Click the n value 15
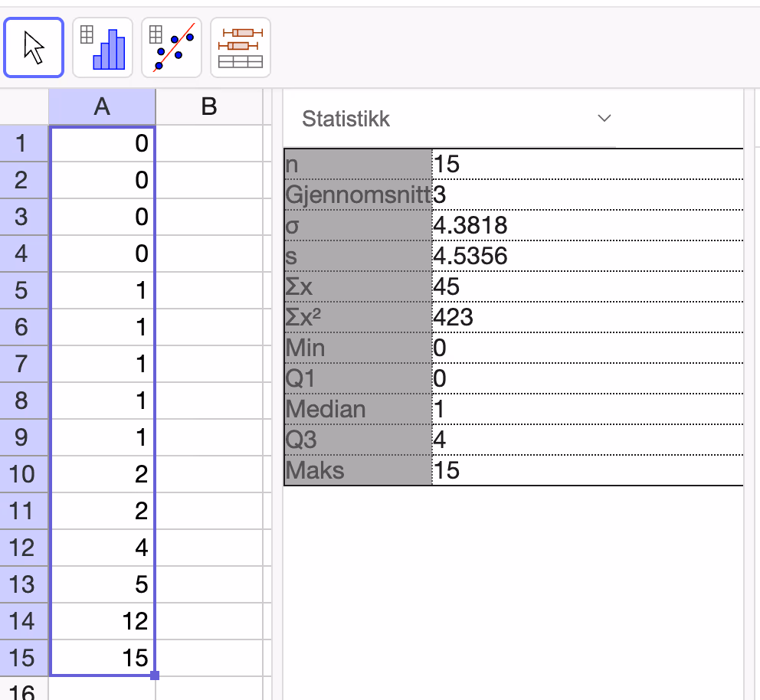Screen dimensions: 760x700 click(x=447, y=164)
